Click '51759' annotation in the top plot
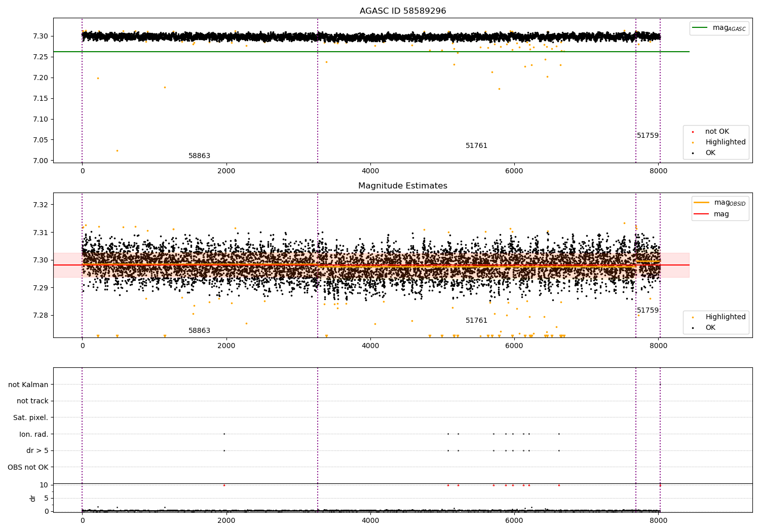Viewport: 760px width, 532px height. click(648, 136)
